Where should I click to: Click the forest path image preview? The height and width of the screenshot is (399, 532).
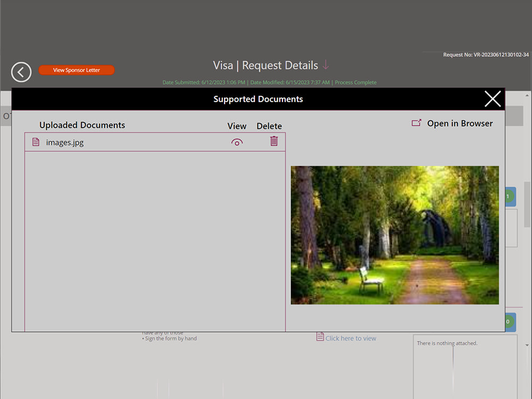(395, 235)
